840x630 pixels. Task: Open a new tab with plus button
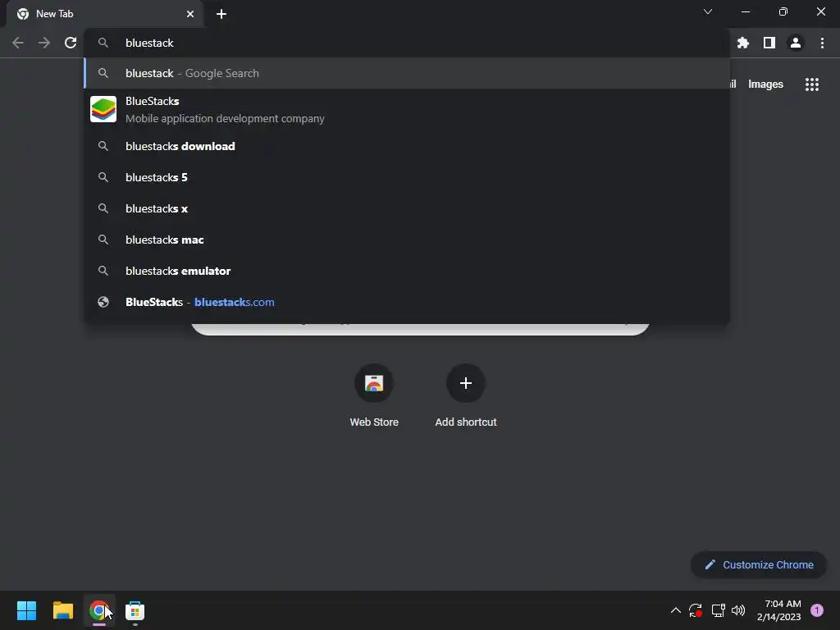coord(221,14)
